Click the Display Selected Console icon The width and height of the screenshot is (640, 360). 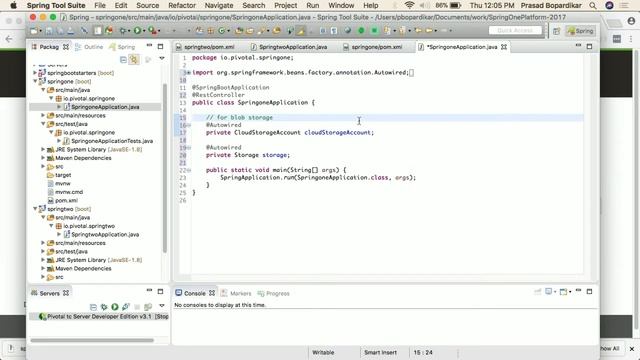pos(549,292)
